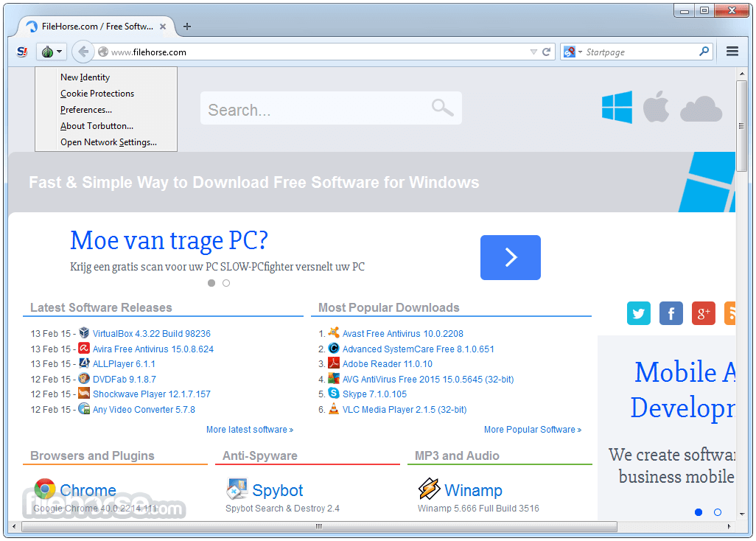The image size is (756, 541).
Task: Click the Avira icon in latest releases
Action: [84, 348]
